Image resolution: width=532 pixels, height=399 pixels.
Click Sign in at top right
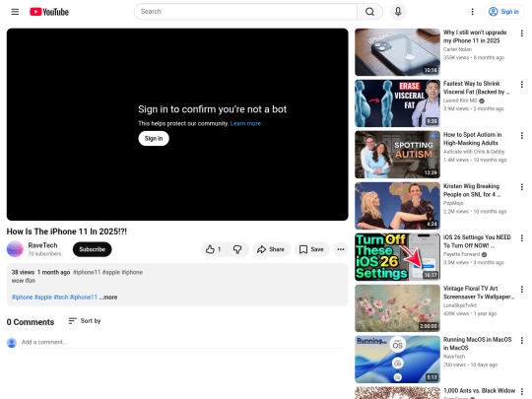[x=503, y=12]
